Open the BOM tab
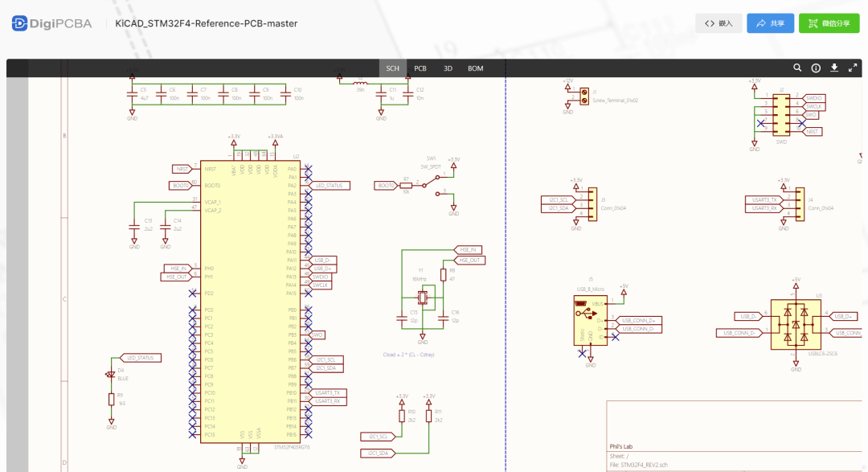Image resolution: width=868 pixels, height=472 pixels. point(476,68)
